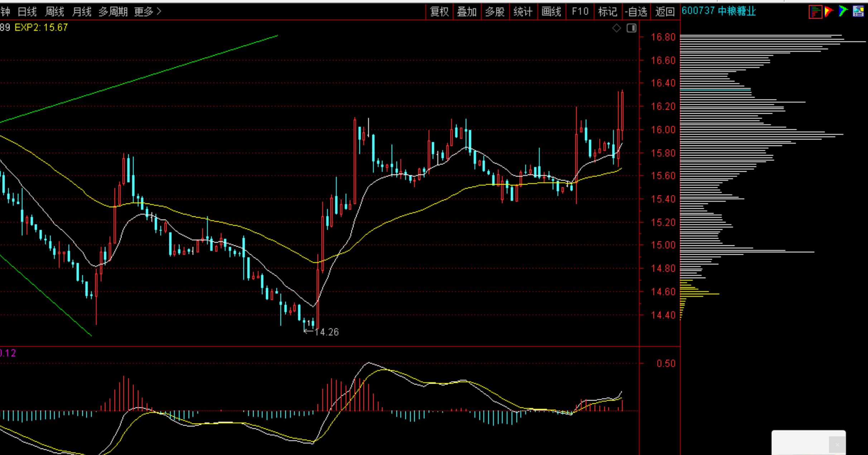
Task: Toggle stock in 自选 watchlist
Action: [x=636, y=12]
